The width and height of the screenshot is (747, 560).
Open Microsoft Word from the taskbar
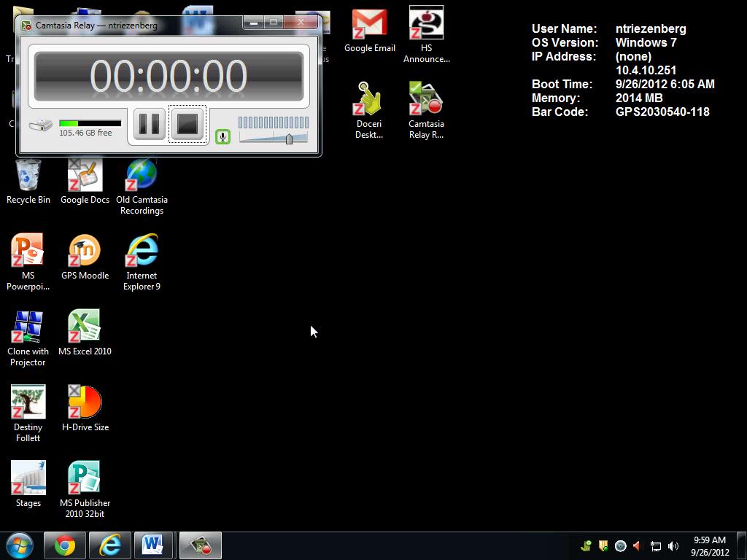pos(153,545)
